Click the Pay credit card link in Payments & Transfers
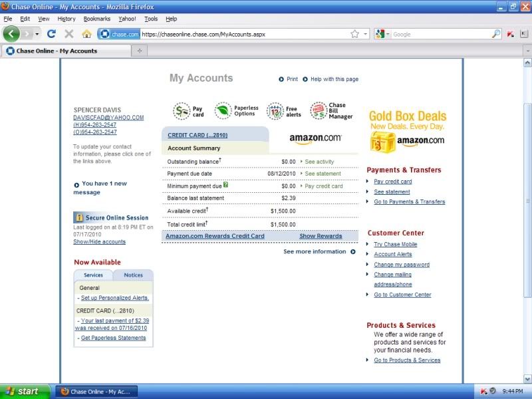Screen dimensions: 532x399 393,182
